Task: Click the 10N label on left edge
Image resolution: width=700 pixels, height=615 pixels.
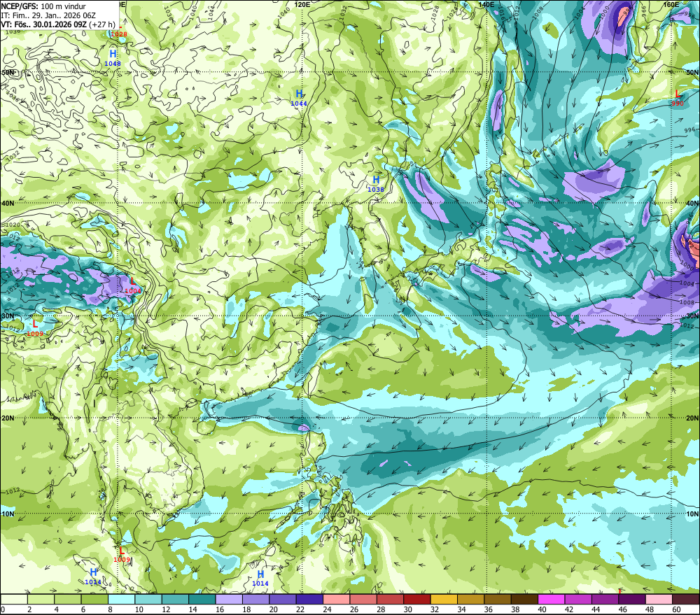Action: click(x=8, y=514)
